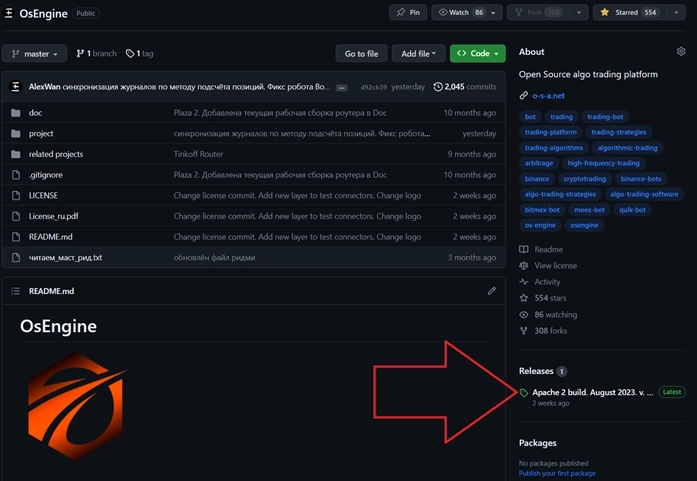The width and height of the screenshot is (697, 481).
Task: Click the commit author avatar AlexWan
Action: tap(15, 87)
